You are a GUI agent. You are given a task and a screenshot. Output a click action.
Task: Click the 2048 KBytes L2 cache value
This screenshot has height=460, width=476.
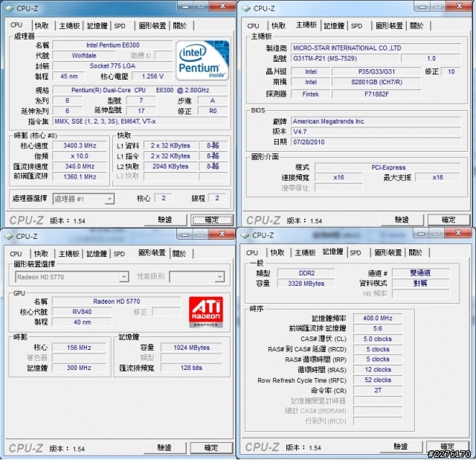click(x=170, y=166)
